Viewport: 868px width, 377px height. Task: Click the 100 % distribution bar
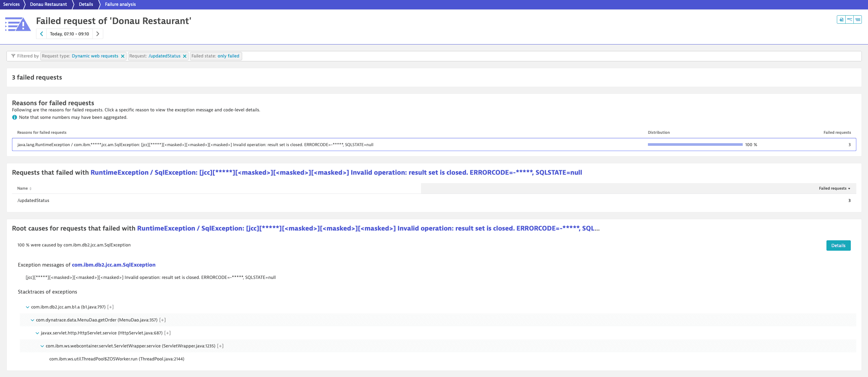(x=695, y=145)
